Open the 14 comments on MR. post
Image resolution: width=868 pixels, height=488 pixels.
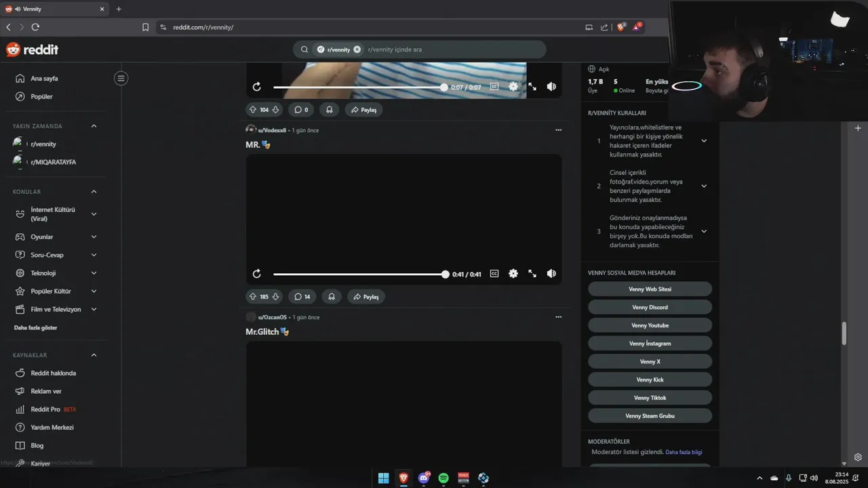tap(302, 297)
